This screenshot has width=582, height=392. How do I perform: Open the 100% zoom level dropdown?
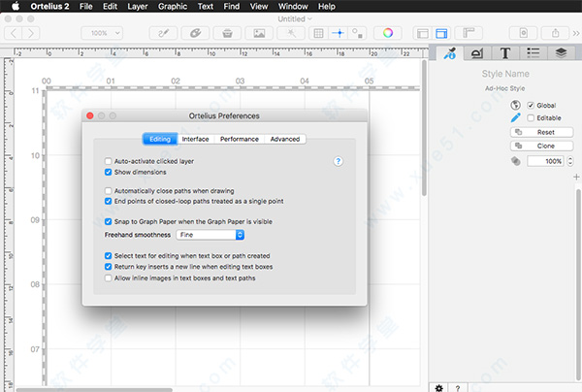(x=102, y=33)
